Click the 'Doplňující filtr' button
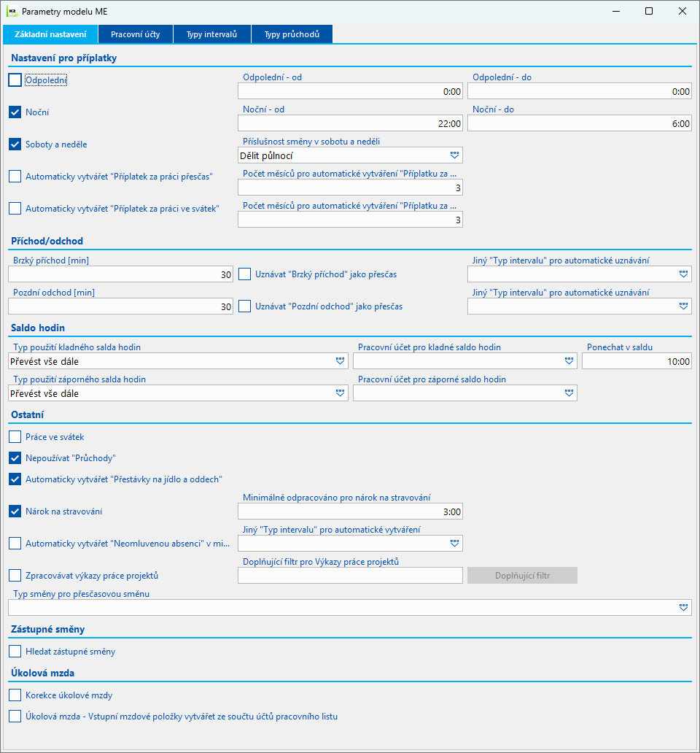 (522, 575)
